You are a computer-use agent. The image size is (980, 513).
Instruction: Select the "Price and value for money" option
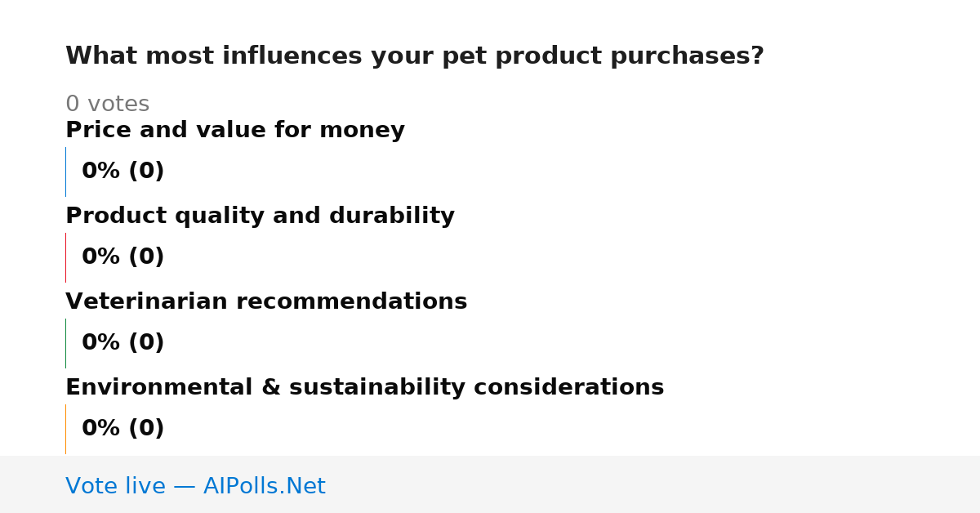(235, 131)
